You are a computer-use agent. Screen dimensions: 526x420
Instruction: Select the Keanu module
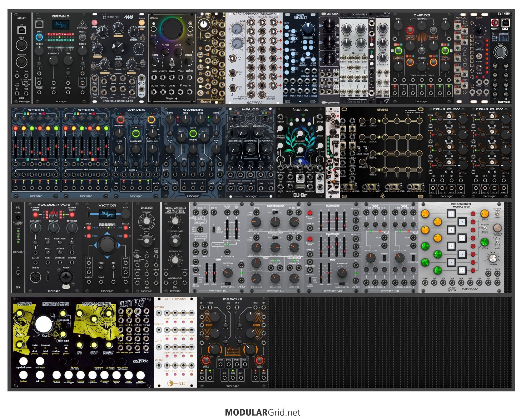click(382, 153)
